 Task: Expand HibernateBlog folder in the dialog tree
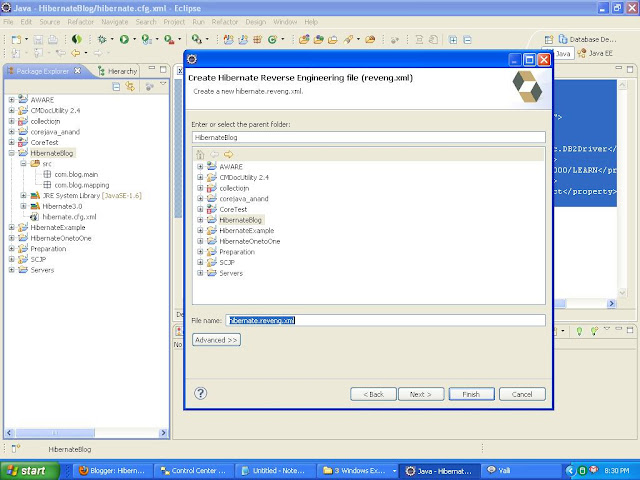tap(200, 220)
